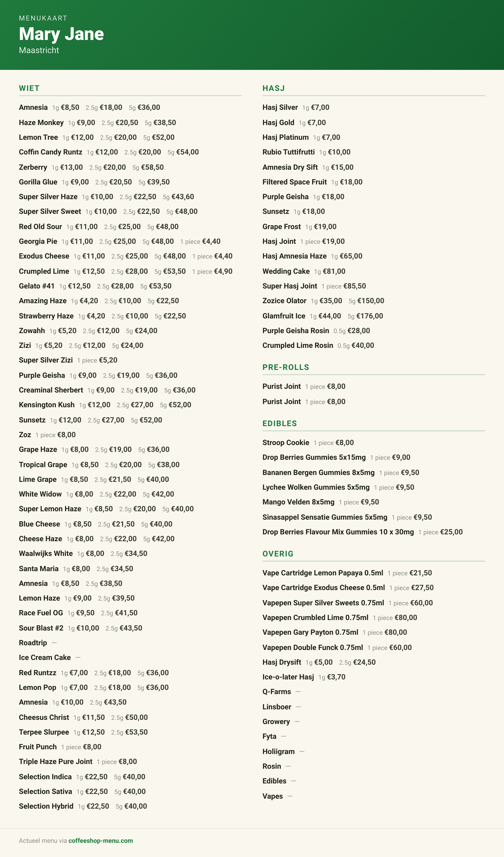
Task: Click the Haze Monkey item name
Action: 41,122
